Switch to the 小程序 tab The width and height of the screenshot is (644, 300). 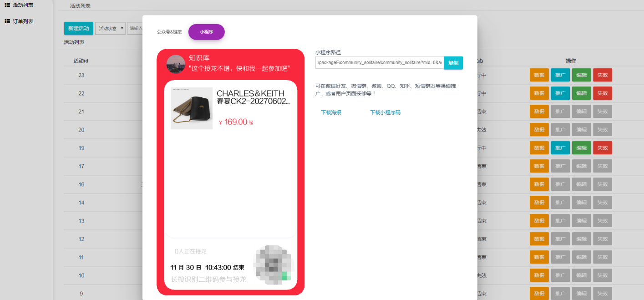click(x=206, y=32)
